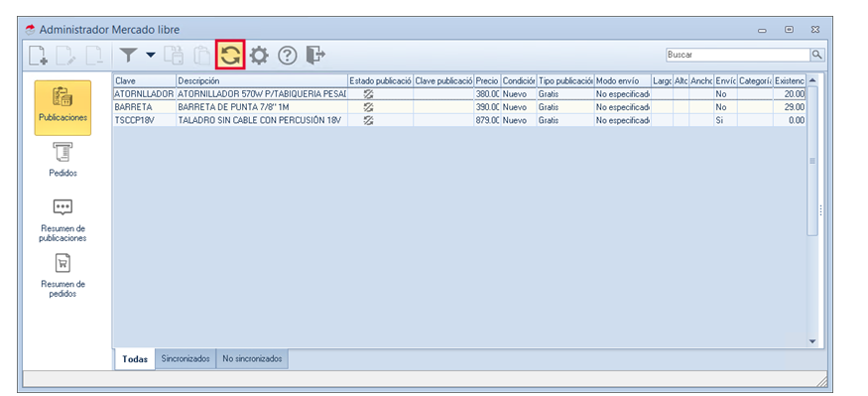Click price 879.00 cell
The height and width of the screenshot is (396, 868).
click(x=487, y=121)
